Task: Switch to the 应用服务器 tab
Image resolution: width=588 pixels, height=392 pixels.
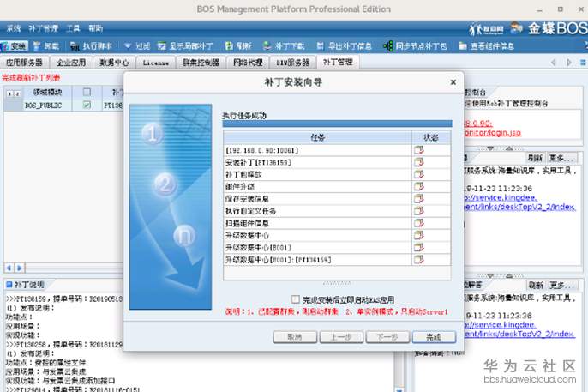Action: click(x=24, y=63)
